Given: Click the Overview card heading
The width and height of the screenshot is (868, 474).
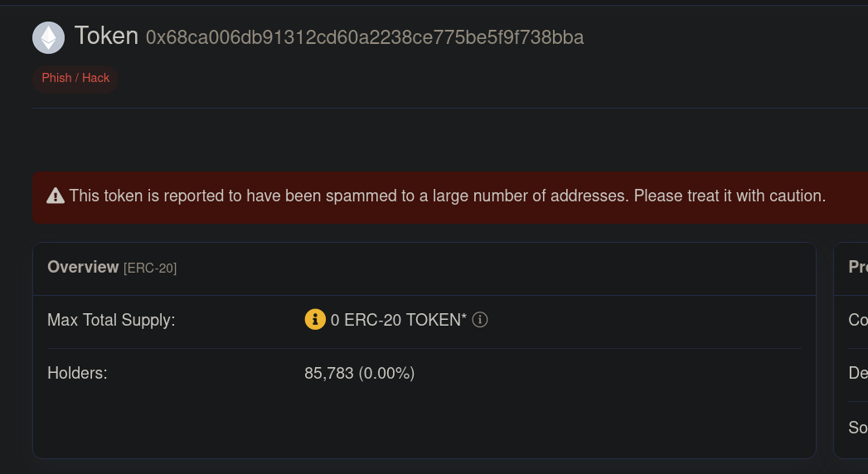Looking at the screenshot, I should tap(83, 267).
